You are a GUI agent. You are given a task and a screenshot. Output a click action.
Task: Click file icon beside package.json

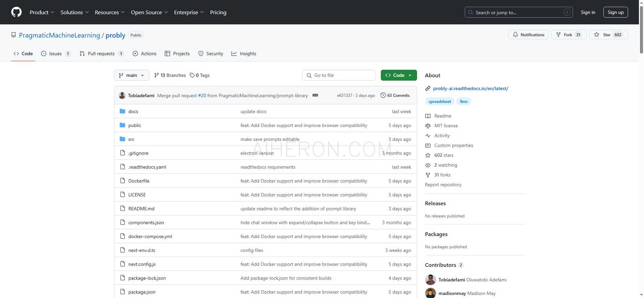(x=122, y=292)
